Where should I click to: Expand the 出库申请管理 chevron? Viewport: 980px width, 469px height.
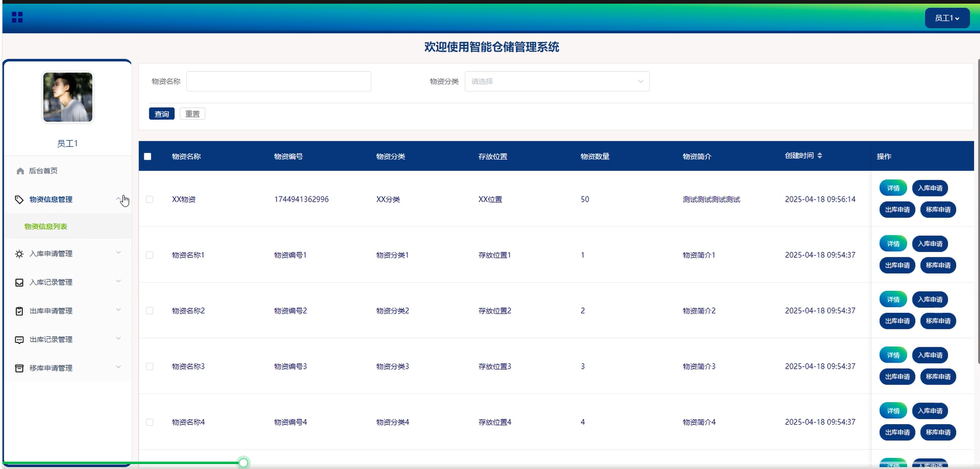click(x=119, y=310)
